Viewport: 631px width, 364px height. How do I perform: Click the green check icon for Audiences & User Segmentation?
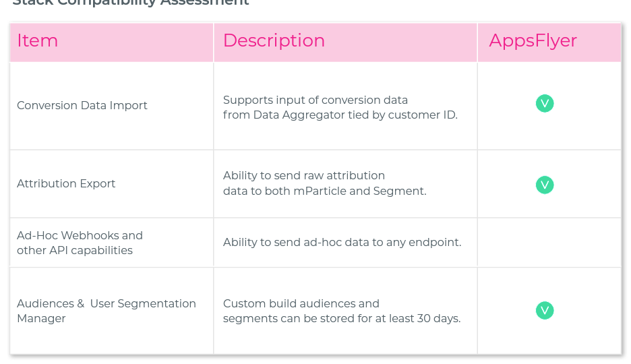(x=545, y=311)
